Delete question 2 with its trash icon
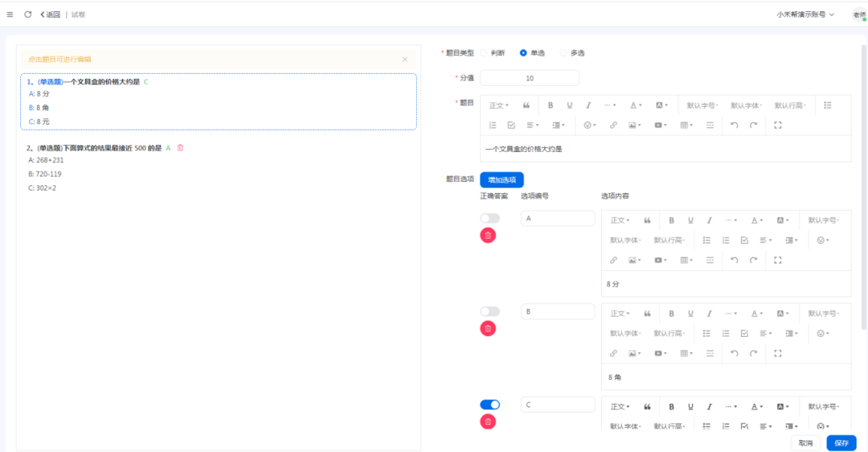 tap(181, 148)
